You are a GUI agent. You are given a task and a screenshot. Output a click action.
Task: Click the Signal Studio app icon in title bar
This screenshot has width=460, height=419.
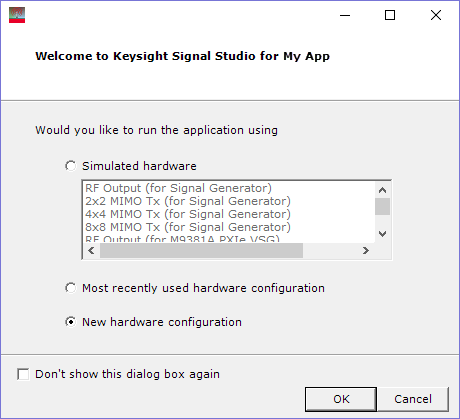coord(17,15)
